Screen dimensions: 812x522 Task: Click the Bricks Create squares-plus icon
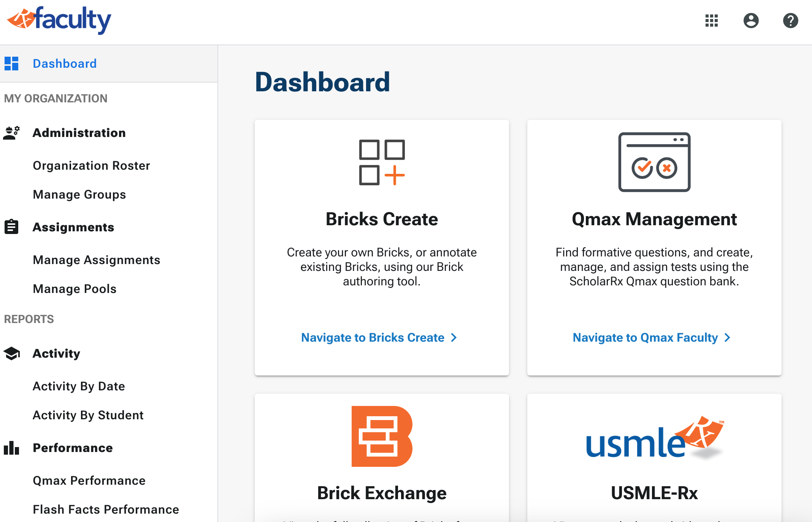coord(382,162)
